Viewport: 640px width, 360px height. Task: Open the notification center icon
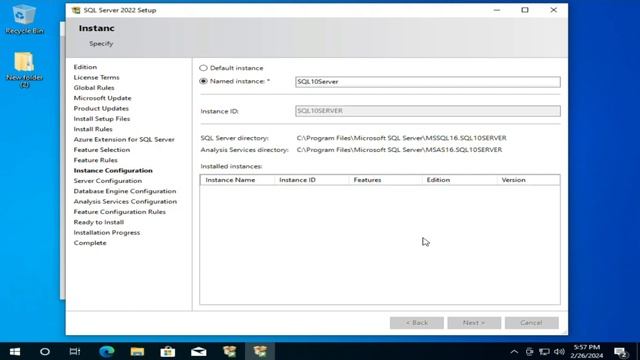coord(621,352)
